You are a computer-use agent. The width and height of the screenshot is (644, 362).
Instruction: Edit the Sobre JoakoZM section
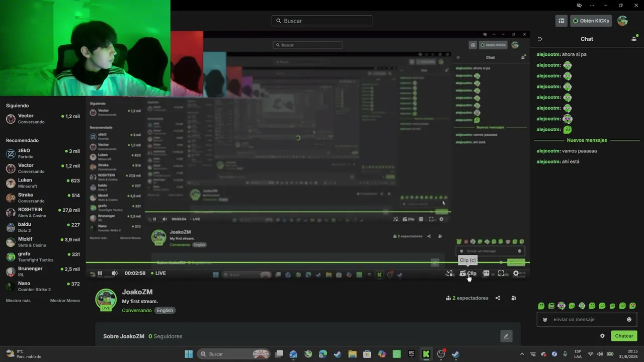[x=506, y=336]
